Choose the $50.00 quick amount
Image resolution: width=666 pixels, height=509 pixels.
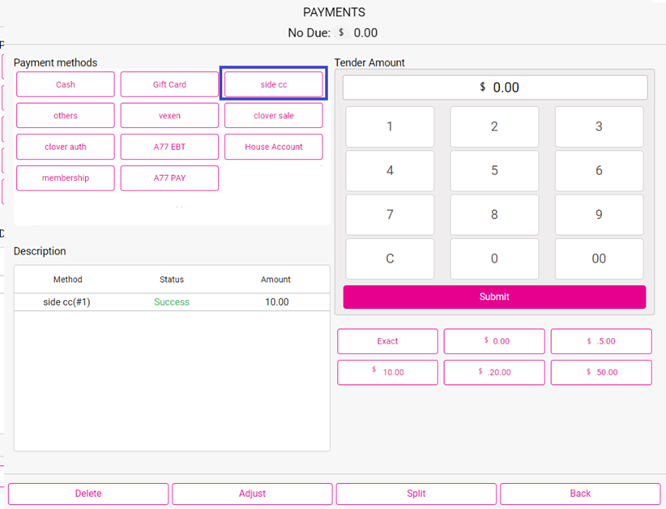600,372
